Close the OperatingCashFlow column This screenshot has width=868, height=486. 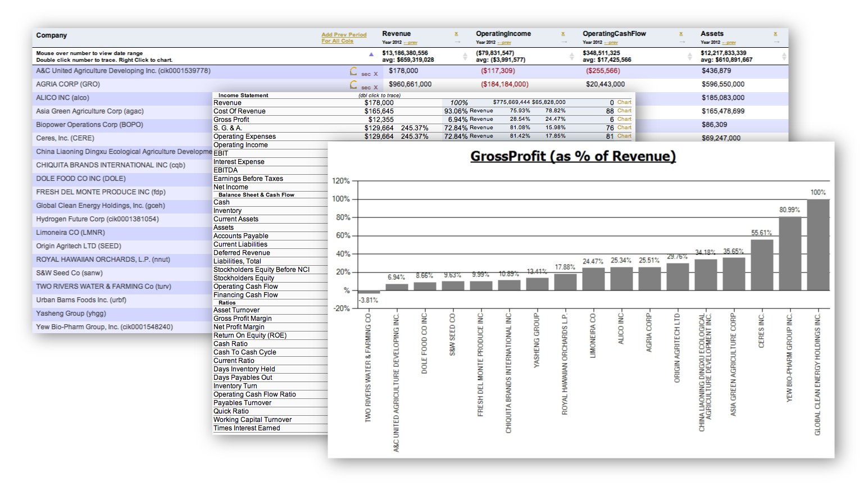[681, 34]
